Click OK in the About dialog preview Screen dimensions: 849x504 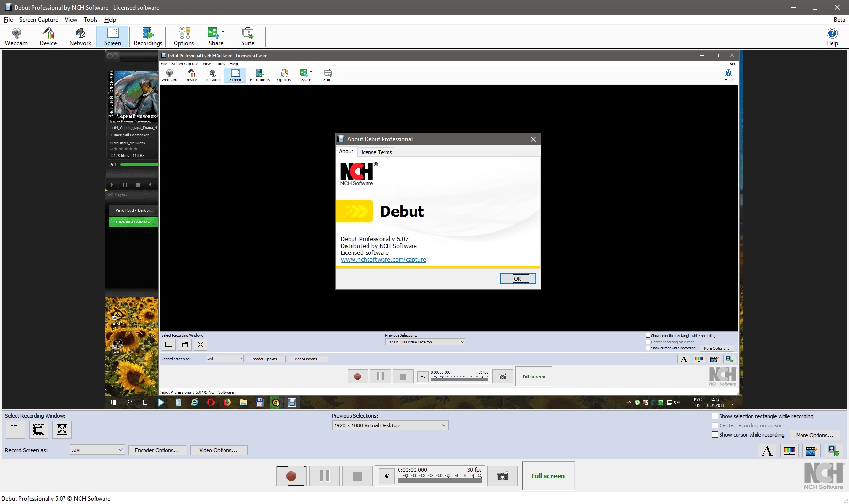(518, 279)
